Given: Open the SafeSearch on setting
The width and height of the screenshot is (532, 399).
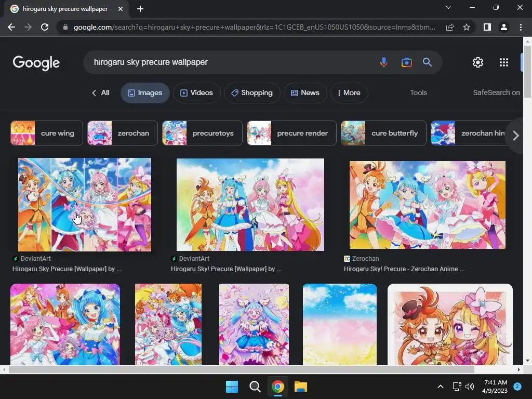Looking at the screenshot, I should pyautogui.click(x=496, y=92).
